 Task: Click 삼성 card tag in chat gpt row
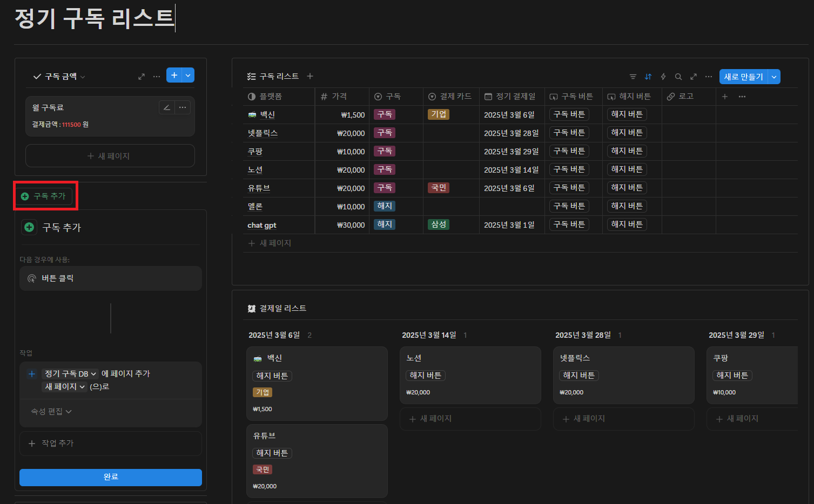(439, 224)
